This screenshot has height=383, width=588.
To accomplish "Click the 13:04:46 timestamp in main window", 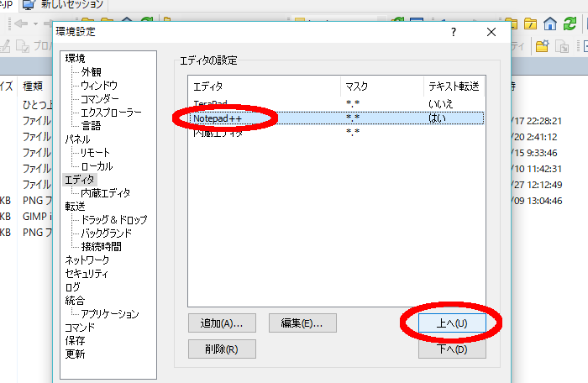I will [544, 201].
